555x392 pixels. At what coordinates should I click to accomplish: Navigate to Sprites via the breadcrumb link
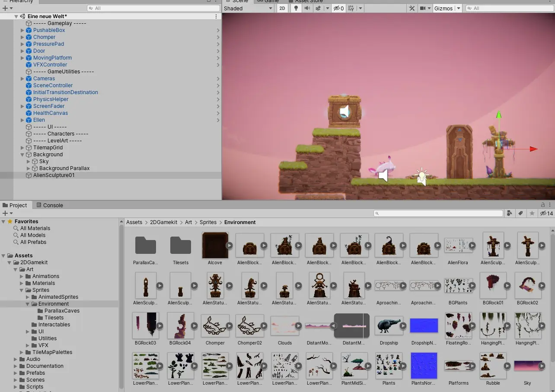pyautogui.click(x=209, y=222)
